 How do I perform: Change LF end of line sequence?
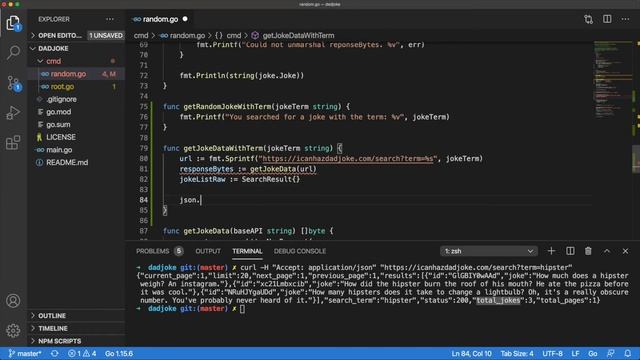click(576, 353)
